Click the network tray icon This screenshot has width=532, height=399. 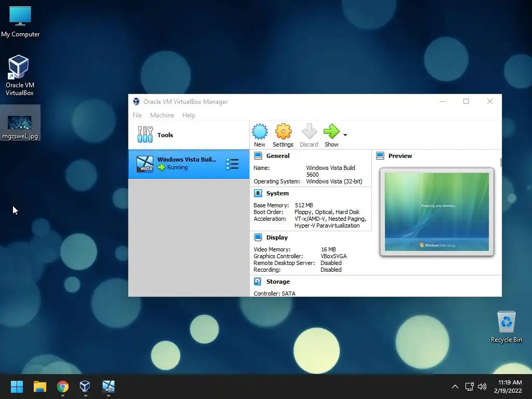(470, 387)
